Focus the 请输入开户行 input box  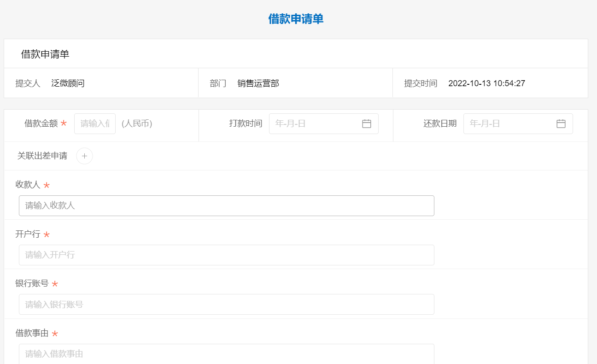coord(227,255)
